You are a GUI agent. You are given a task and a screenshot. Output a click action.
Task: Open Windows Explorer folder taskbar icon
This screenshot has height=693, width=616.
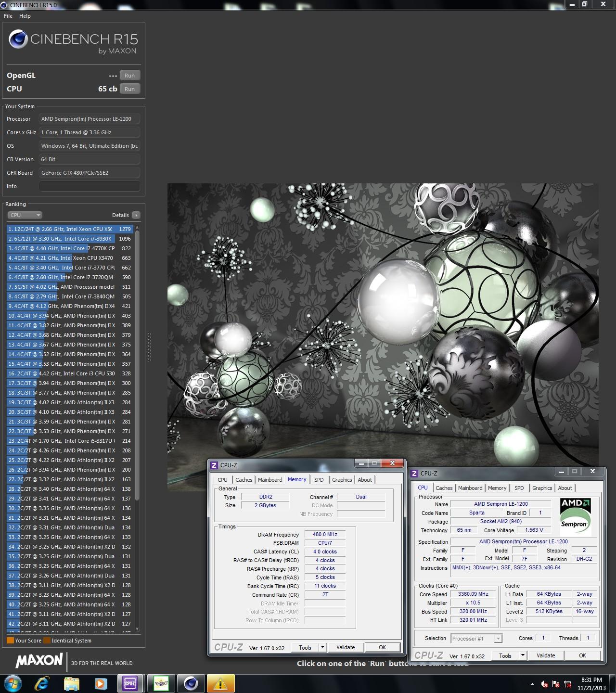[71, 683]
